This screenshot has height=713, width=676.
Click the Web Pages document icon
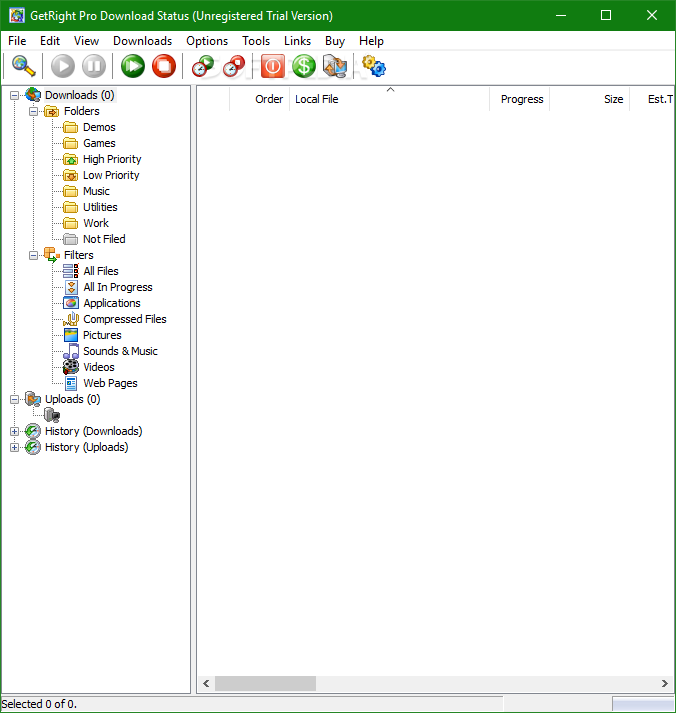click(71, 383)
